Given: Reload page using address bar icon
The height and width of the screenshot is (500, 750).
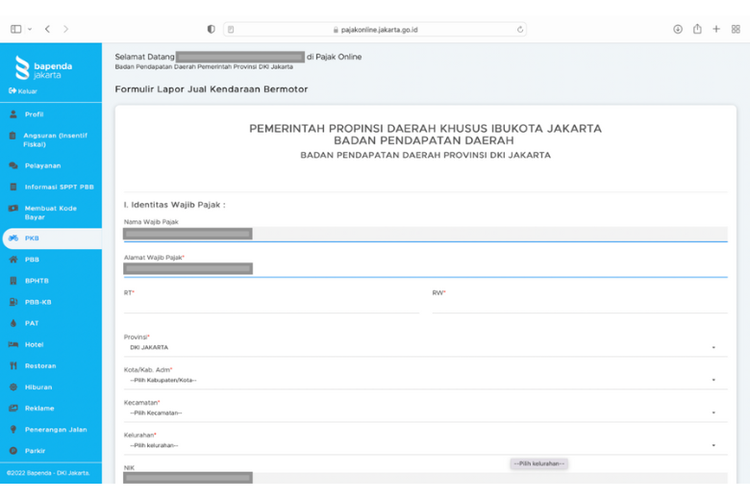Looking at the screenshot, I should pyautogui.click(x=521, y=30).
